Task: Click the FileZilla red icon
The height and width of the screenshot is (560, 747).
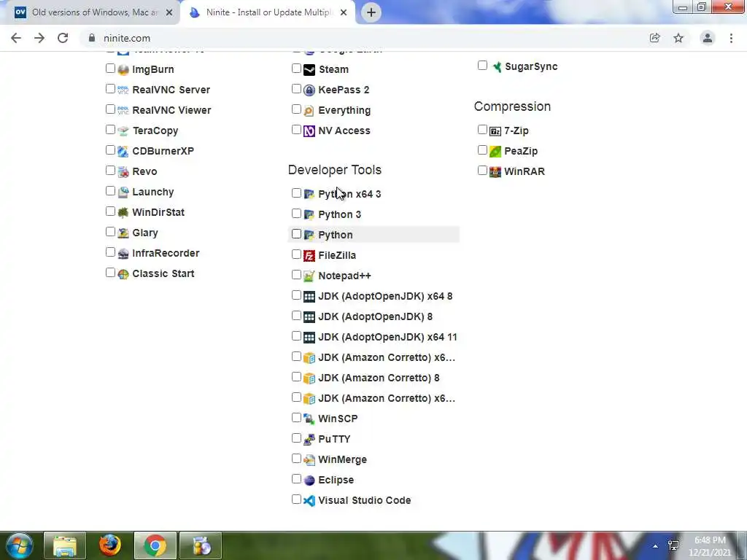Action: [x=309, y=256]
